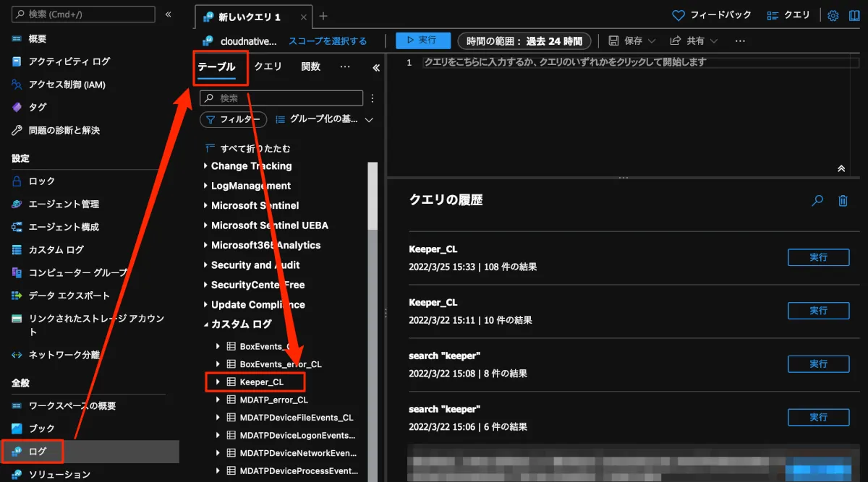This screenshot has width=868, height=482.
Task: Switch to the 関数 tab
Action: click(310, 66)
